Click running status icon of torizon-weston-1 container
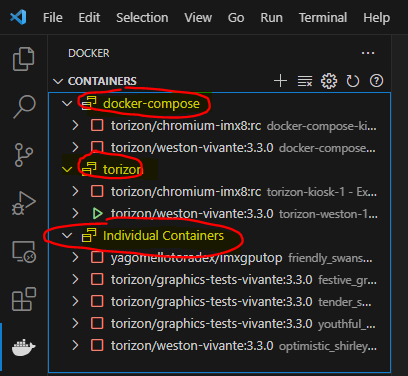The height and width of the screenshot is (376, 408). coord(97,213)
